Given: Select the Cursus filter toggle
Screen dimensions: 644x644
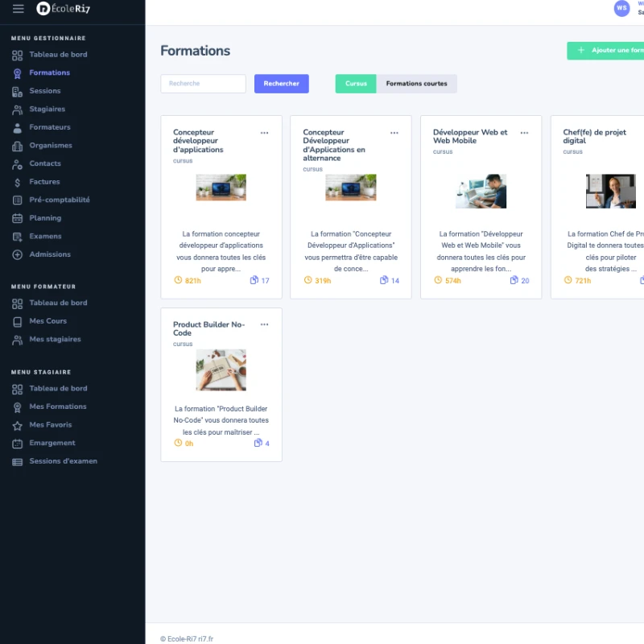Looking at the screenshot, I should click(356, 84).
